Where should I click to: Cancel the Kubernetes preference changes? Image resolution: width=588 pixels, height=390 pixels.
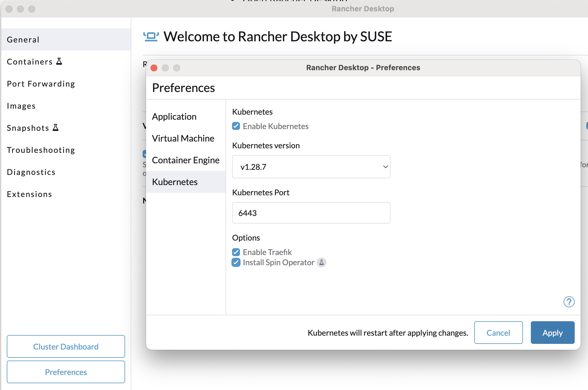pos(498,333)
